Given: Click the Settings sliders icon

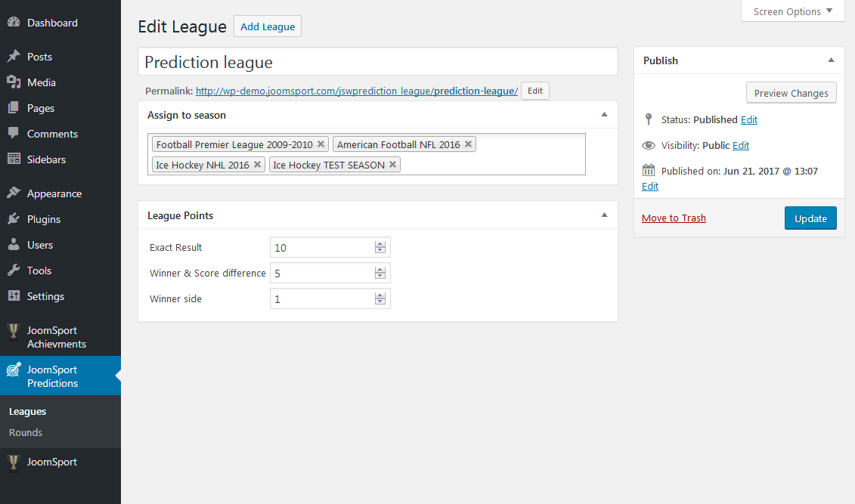Looking at the screenshot, I should click(14, 295).
